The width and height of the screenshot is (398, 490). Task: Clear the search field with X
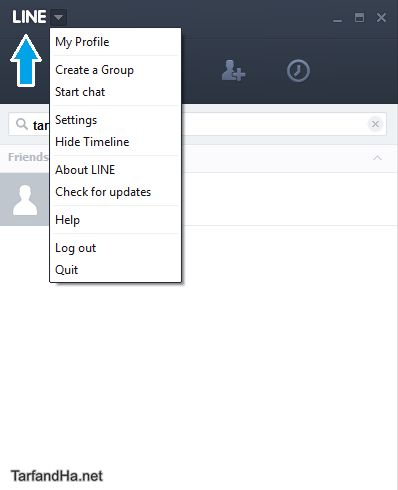point(375,124)
